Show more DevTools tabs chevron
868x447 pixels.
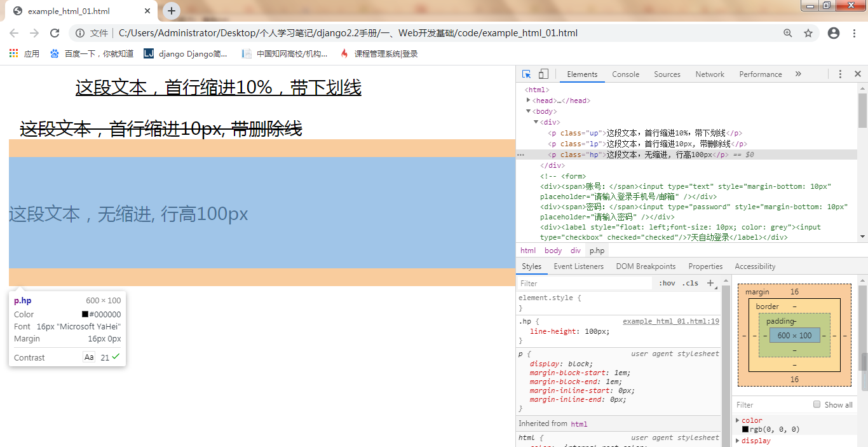coord(798,74)
